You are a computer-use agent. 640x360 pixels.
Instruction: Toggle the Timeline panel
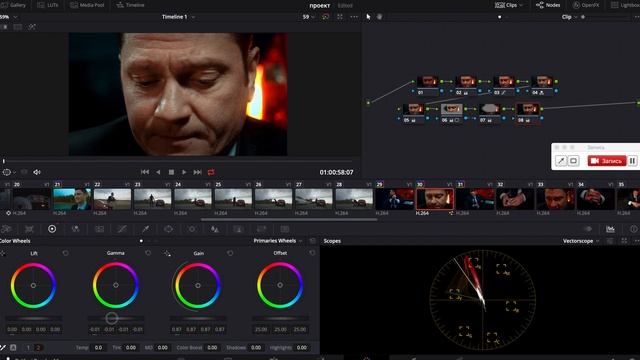130,5
